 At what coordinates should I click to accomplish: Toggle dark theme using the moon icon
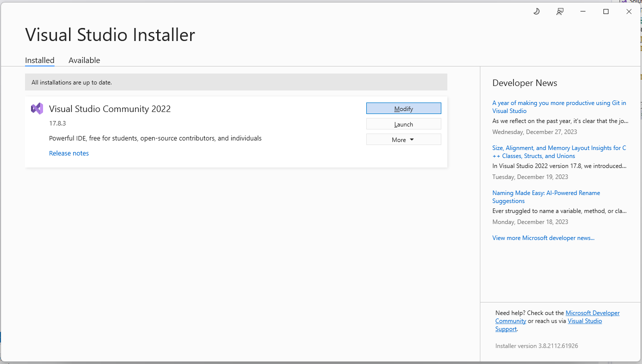click(536, 11)
